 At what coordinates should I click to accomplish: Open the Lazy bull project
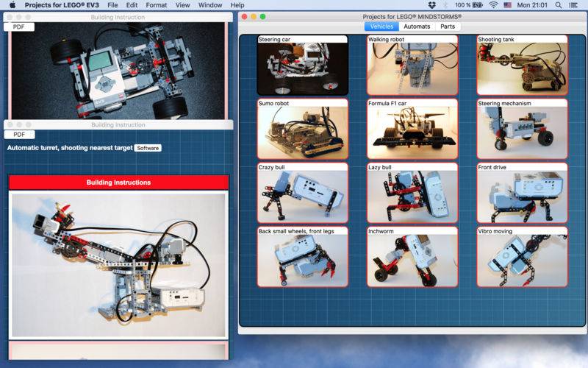[412, 193]
